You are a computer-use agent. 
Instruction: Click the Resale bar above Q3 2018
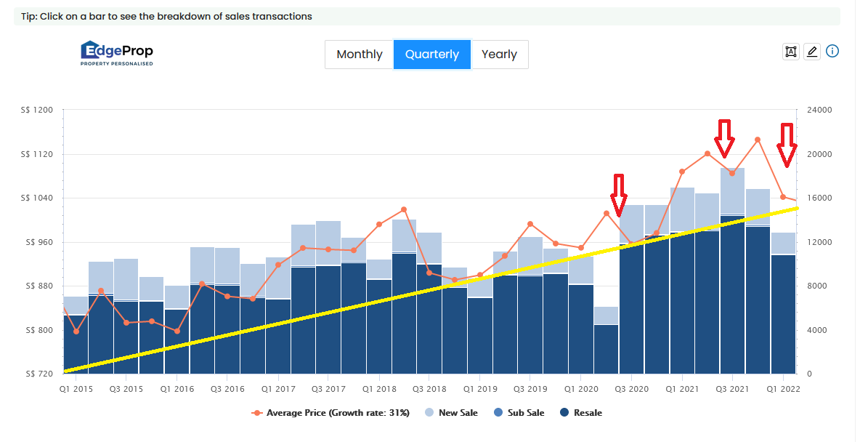click(429, 320)
